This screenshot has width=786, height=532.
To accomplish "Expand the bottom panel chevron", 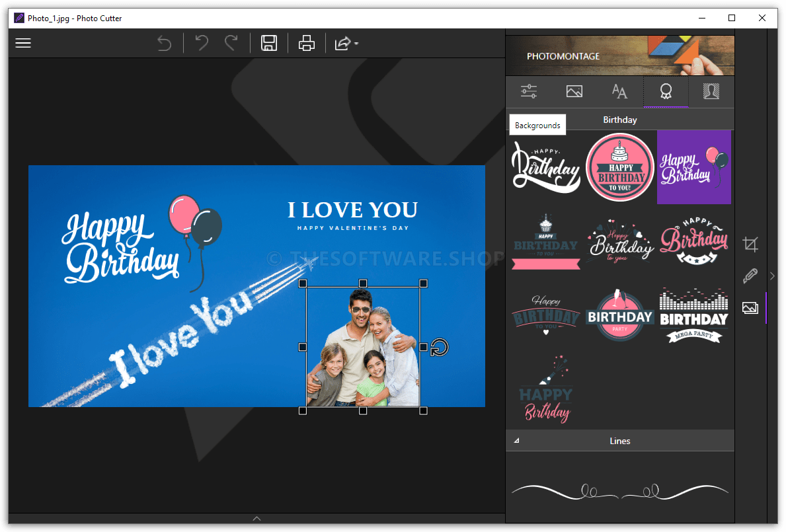I will pyautogui.click(x=256, y=519).
